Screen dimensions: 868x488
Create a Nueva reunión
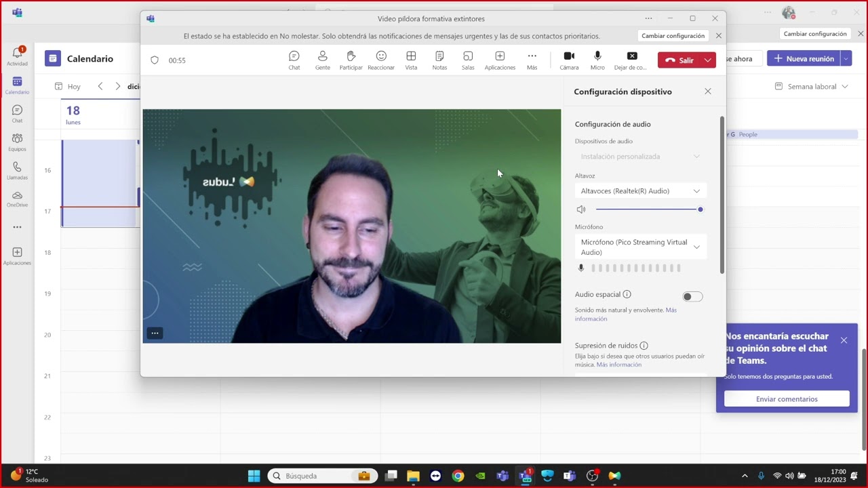coord(804,59)
